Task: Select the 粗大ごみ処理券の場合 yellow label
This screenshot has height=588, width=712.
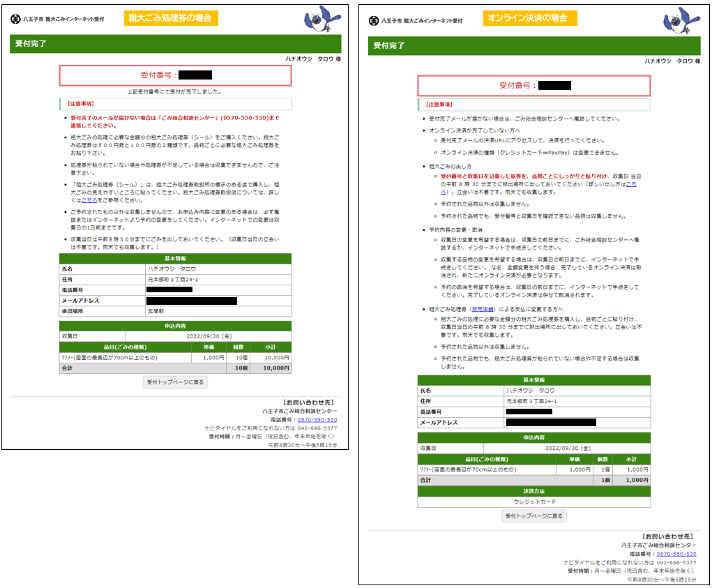Action: point(171,17)
